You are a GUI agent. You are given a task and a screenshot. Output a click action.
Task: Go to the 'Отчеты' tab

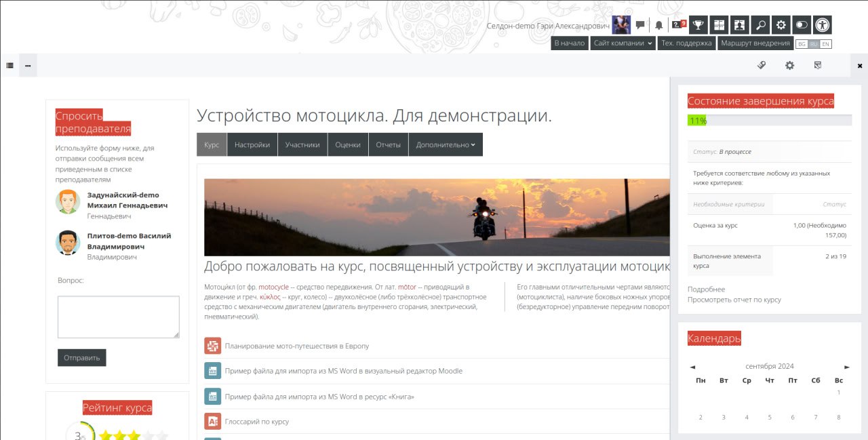click(389, 144)
